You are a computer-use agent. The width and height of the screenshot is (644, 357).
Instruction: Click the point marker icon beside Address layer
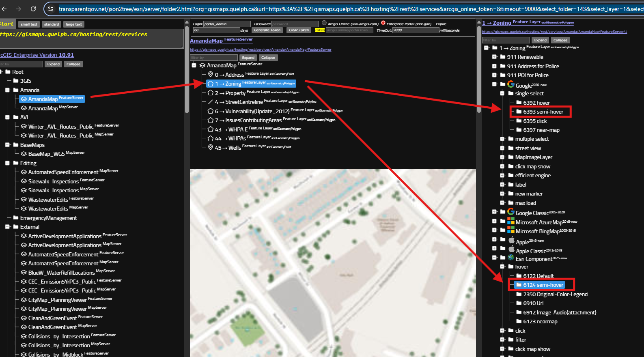click(x=211, y=74)
